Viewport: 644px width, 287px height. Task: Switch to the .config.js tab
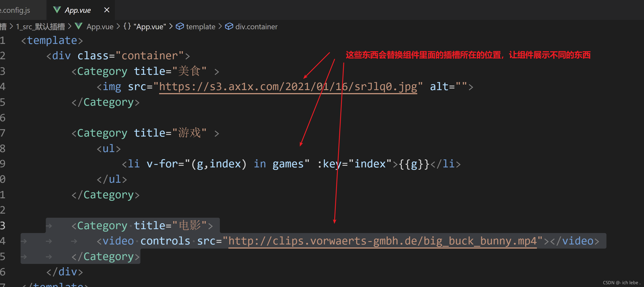pos(15,10)
